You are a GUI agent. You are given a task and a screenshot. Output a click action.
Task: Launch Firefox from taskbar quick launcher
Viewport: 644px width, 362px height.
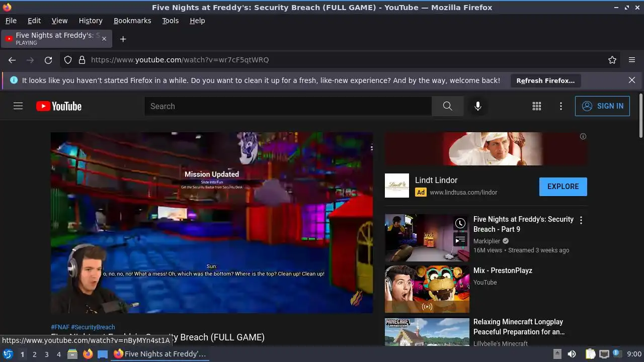(88, 354)
